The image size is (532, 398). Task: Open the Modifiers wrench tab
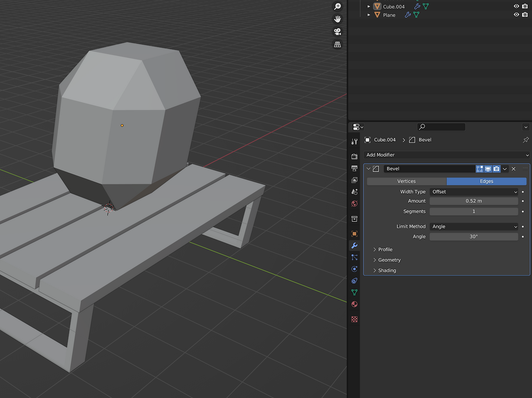click(355, 246)
